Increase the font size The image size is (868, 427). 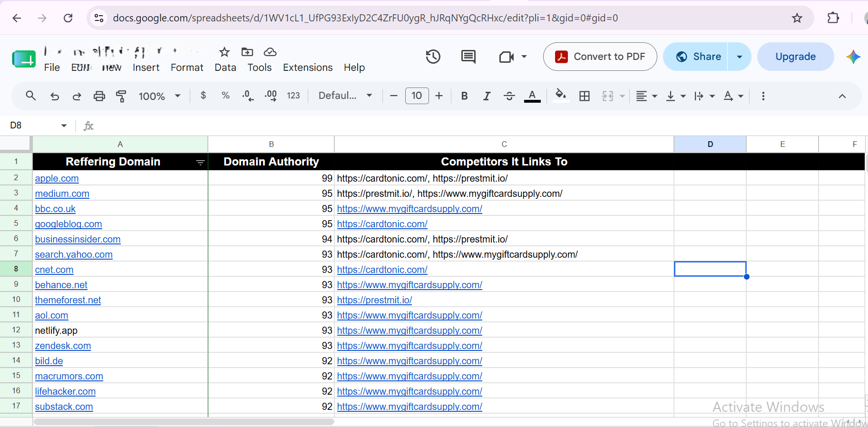(x=439, y=96)
